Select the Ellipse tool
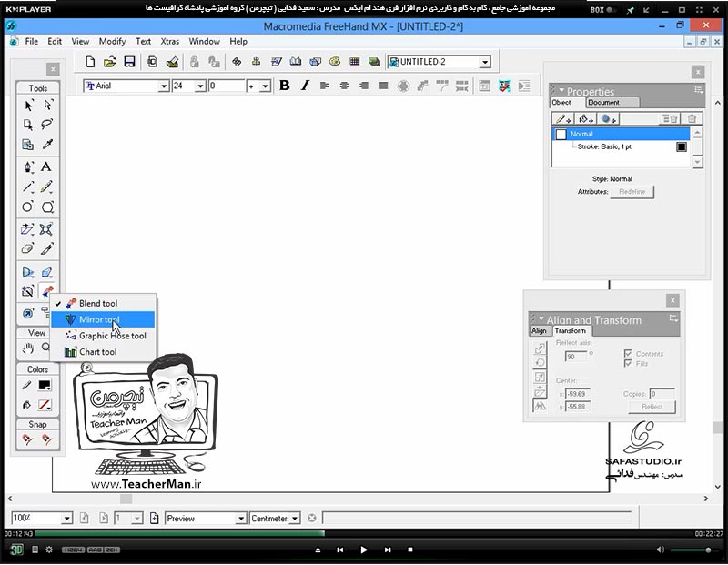This screenshot has height=565, width=728. click(28, 207)
